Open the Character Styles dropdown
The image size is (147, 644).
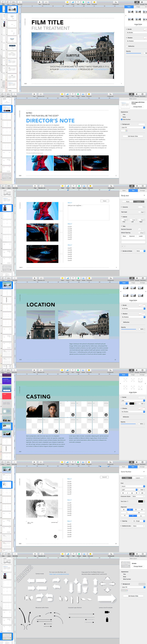tap(138, 496)
